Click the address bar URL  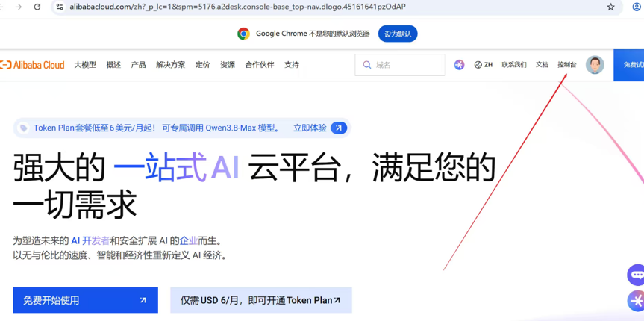[238, 7]
